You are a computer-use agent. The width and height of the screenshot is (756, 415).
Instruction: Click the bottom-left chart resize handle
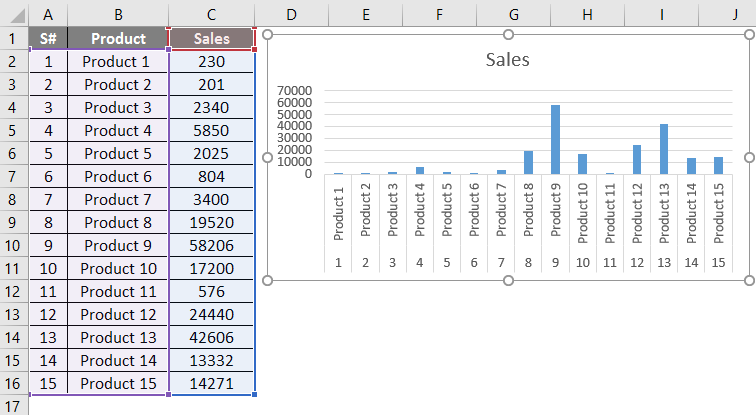coord(268,281)
